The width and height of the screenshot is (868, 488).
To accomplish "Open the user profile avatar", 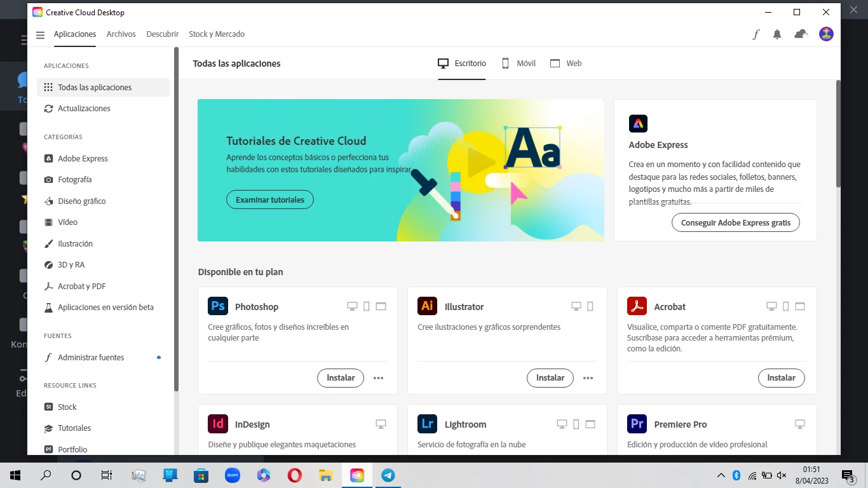I will point(826,34).
